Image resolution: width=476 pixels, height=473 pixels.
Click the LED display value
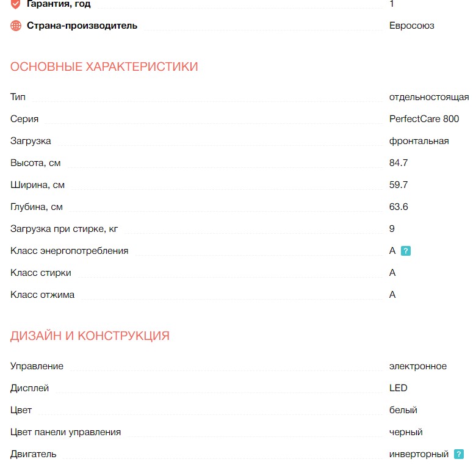[x=398, y=388]
